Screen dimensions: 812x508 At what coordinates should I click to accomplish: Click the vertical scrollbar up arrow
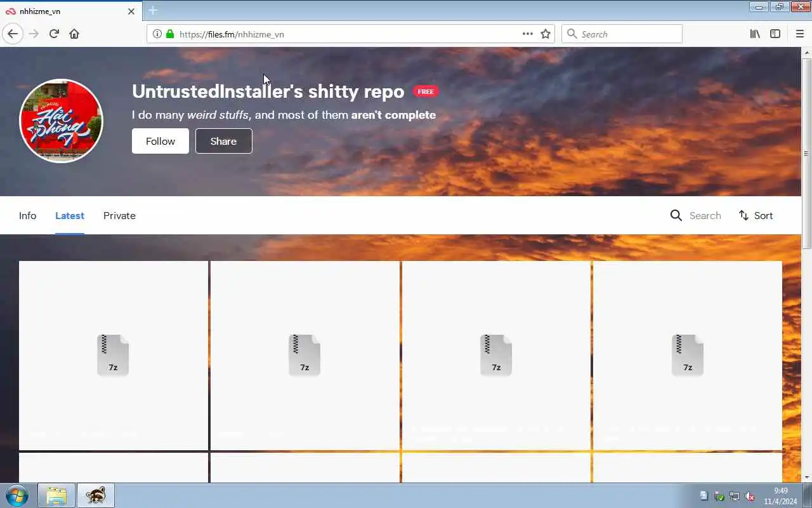806,52
